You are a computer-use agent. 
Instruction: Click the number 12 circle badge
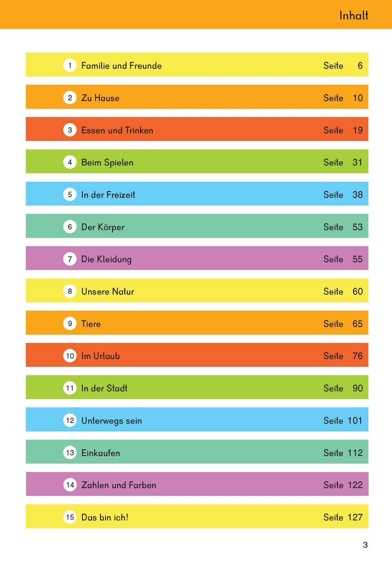pyautogui.click(x=70, y=420)
